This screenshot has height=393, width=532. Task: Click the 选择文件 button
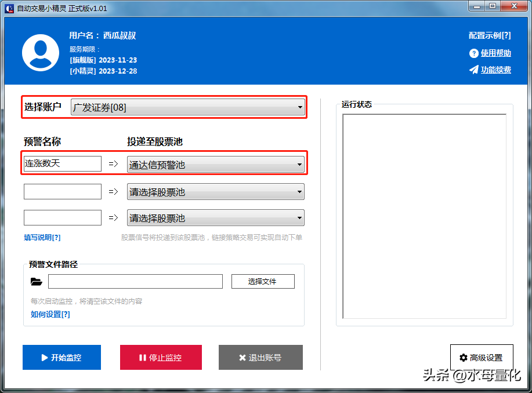tap(262, 282)
